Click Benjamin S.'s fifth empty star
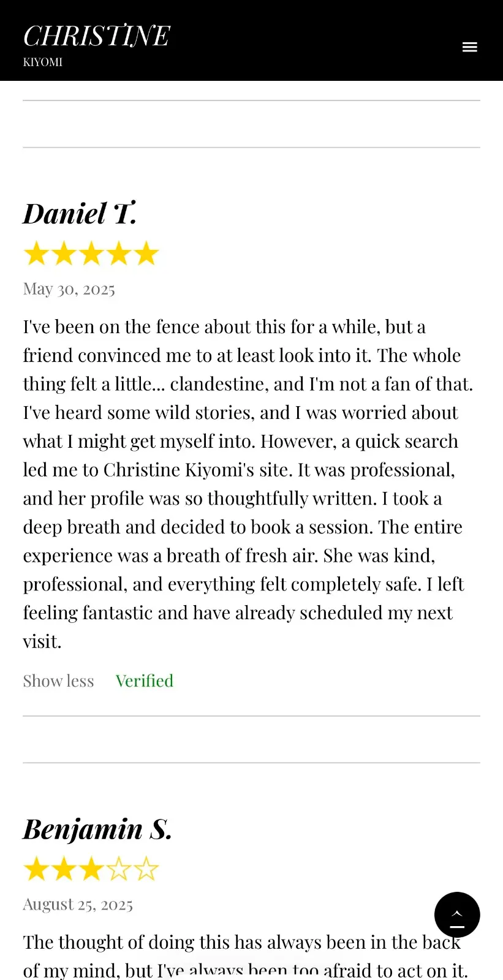This screenshot has height=980, width=503. coord(146,869)
